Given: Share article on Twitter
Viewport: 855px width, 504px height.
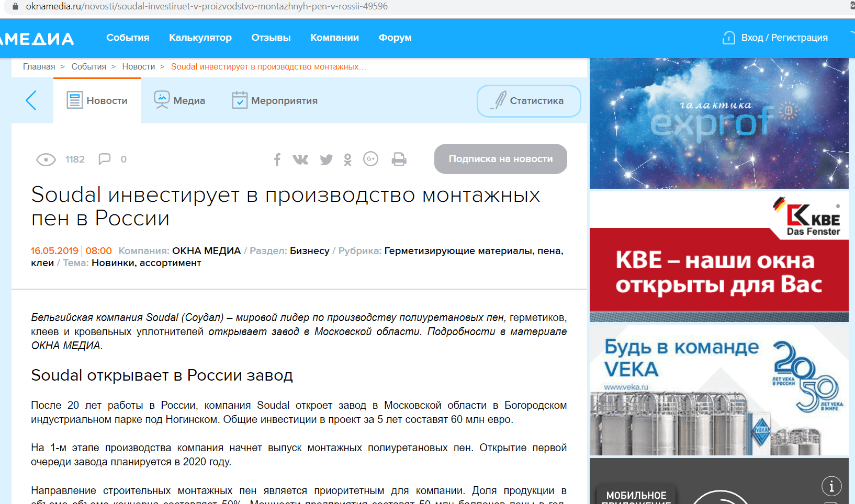Looking at the screenshot, I should pos(326,159).
